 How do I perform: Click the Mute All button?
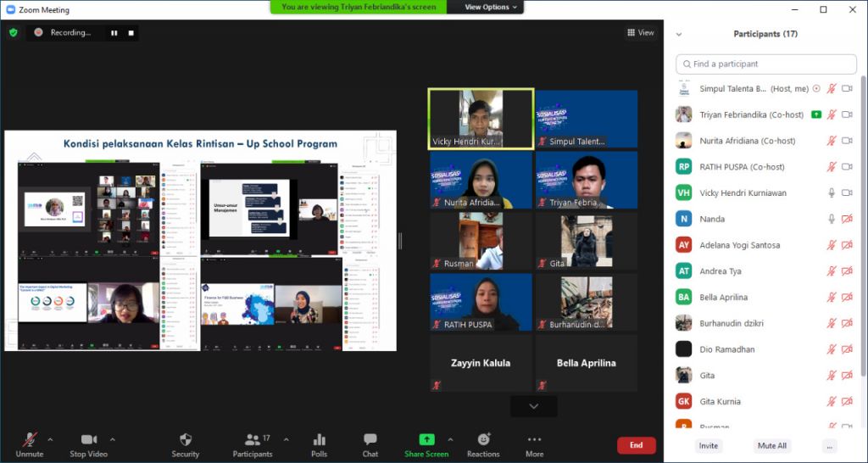click(x=772, y=446)
